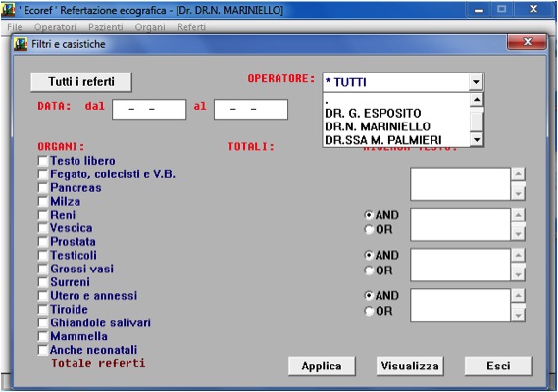The width and height of the screenshot is (558, 392).
Task: Enable the Mammella checkbox
Action: click(x=43, y=336)
